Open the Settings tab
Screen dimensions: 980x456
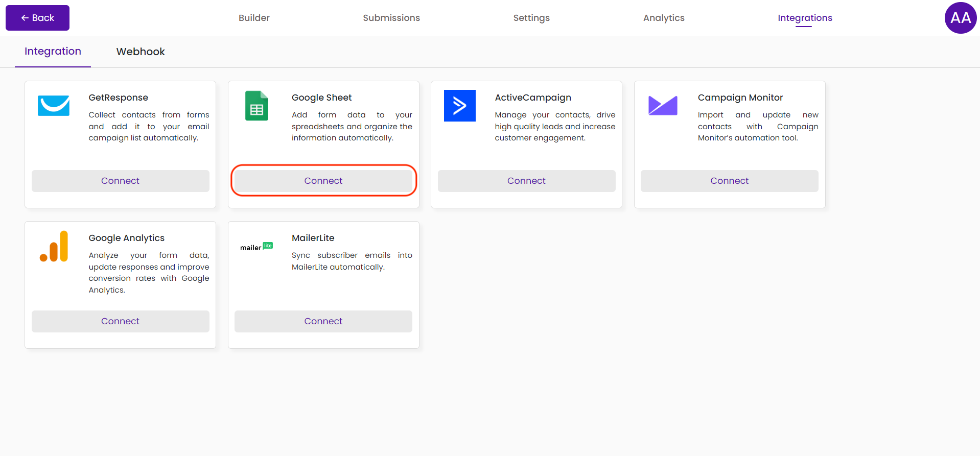531,18
